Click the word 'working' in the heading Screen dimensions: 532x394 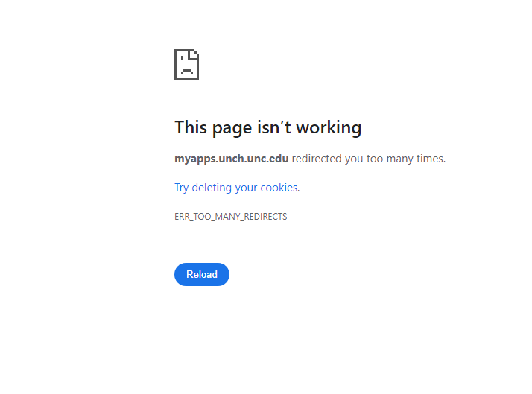[x=329, y=128]
